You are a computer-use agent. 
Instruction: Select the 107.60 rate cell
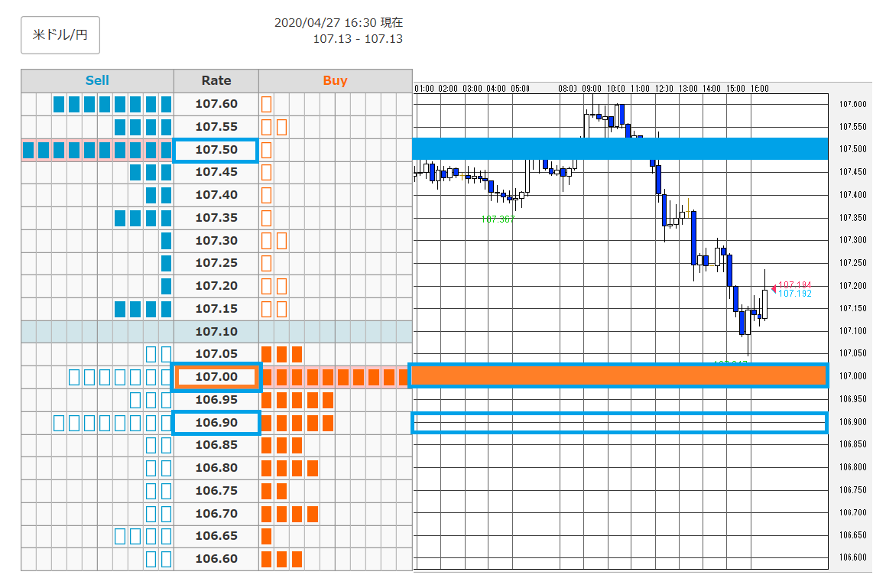click(x=216, y=104)
